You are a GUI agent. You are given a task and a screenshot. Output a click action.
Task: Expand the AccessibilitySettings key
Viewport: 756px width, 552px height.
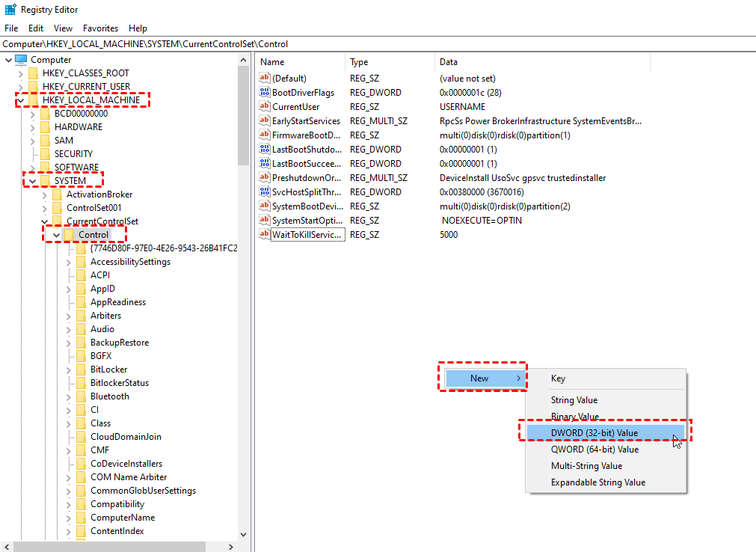69,263
